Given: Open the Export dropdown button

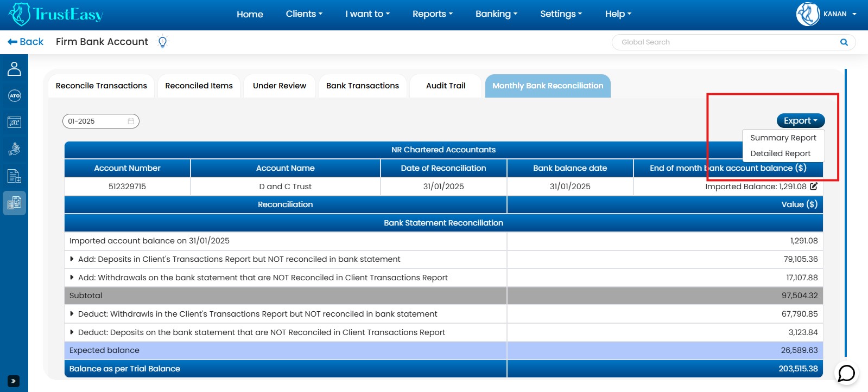Looking at the screenshot, I should (800, 121).
